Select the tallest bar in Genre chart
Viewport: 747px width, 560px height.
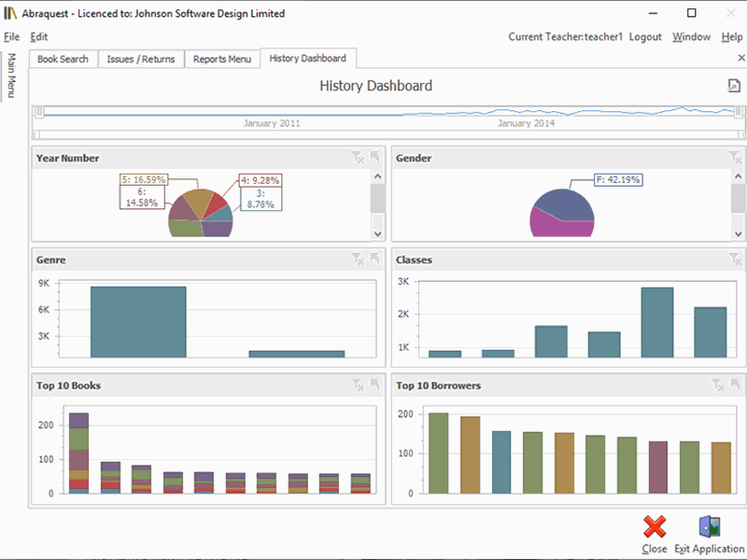point(138,321)
